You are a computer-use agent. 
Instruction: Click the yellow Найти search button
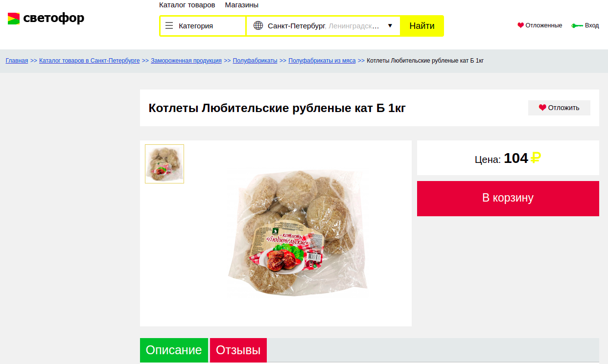[x=422, y=26]
